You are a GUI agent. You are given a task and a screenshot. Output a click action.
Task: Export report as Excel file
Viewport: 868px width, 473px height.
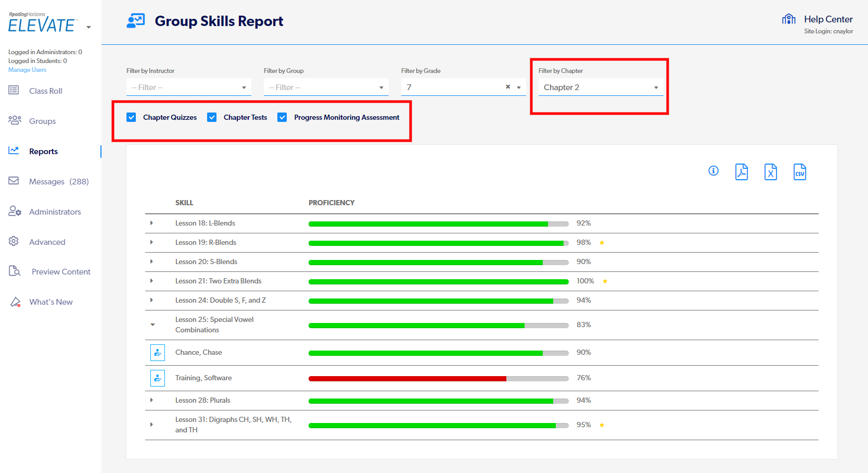click(x=771, y=171)
